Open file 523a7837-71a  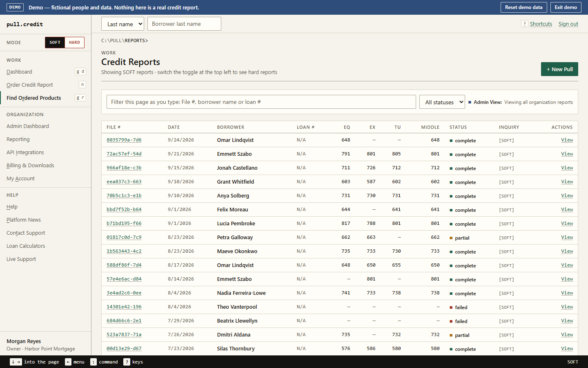click(x=124, y=334)
